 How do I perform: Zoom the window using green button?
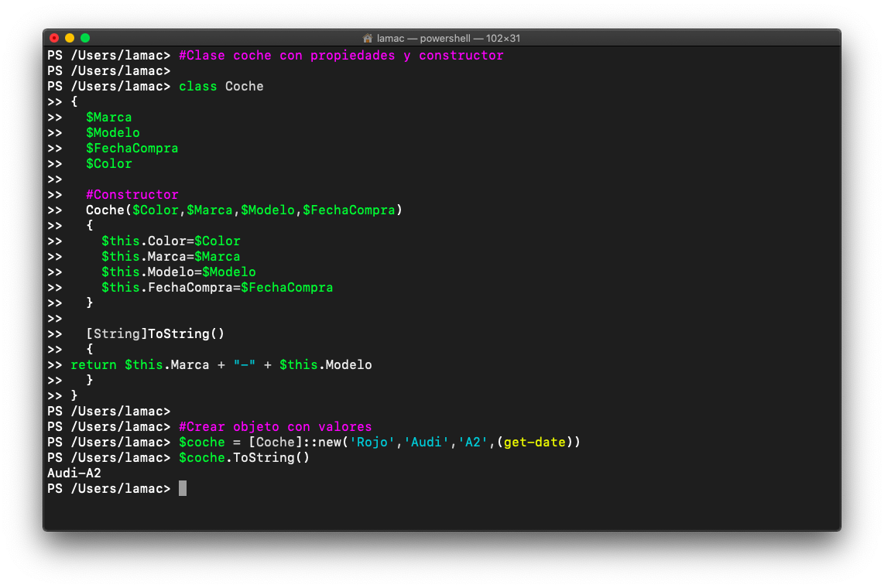[x=85, y=38]
